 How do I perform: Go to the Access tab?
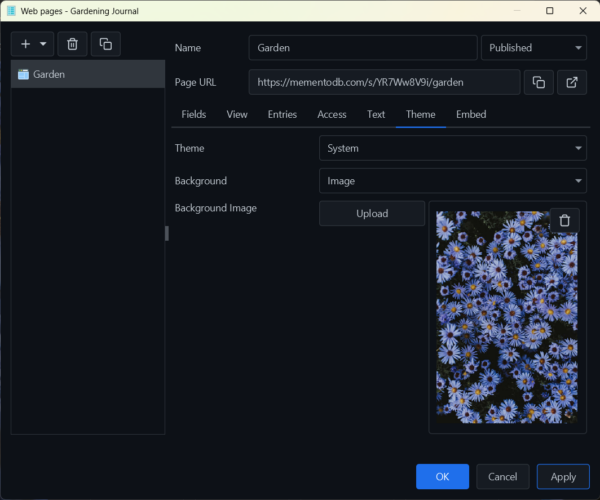point(332,114)
